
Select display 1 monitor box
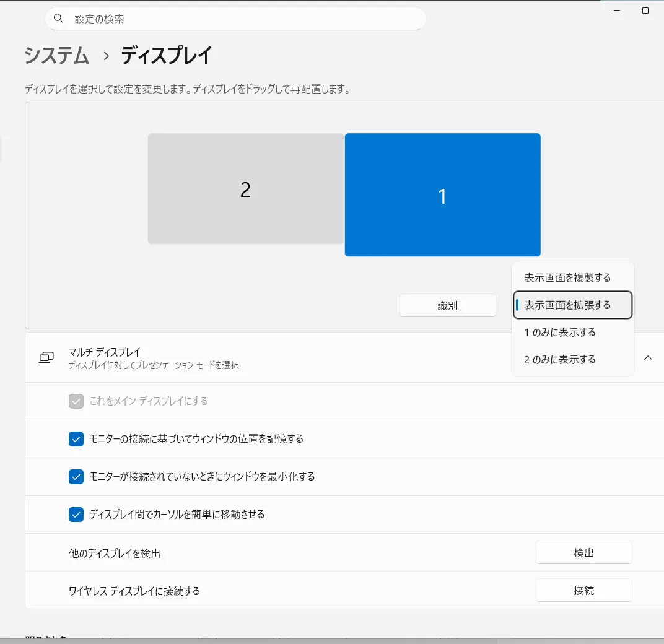(442, 195)
